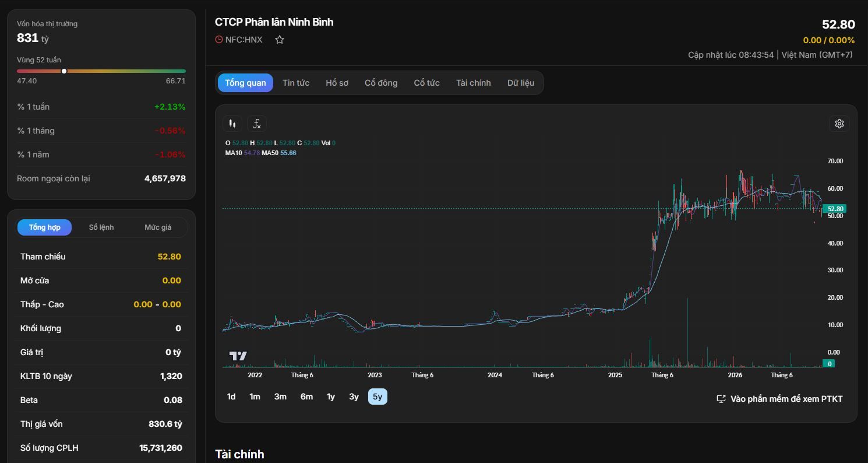Open the Mức giá panel tab

158,227
